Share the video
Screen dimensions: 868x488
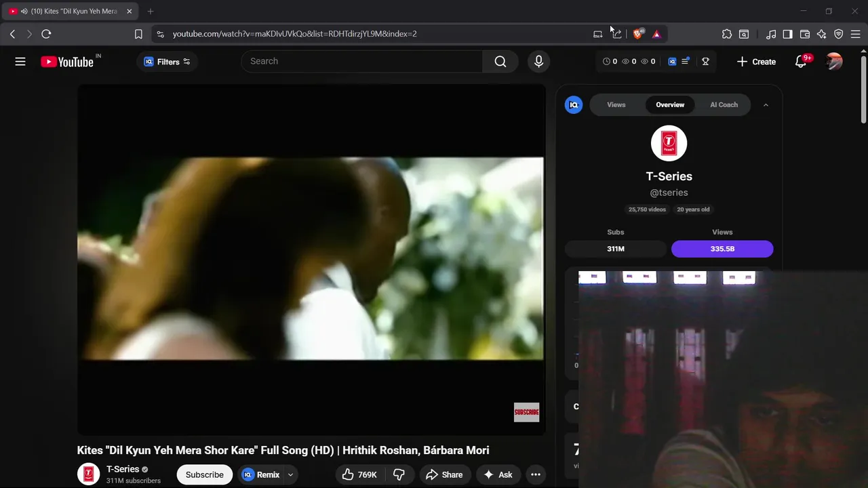[x=444, y=474]
